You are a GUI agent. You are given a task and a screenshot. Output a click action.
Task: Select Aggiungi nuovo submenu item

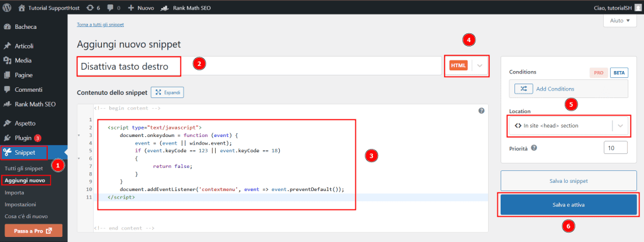[25, 180]
